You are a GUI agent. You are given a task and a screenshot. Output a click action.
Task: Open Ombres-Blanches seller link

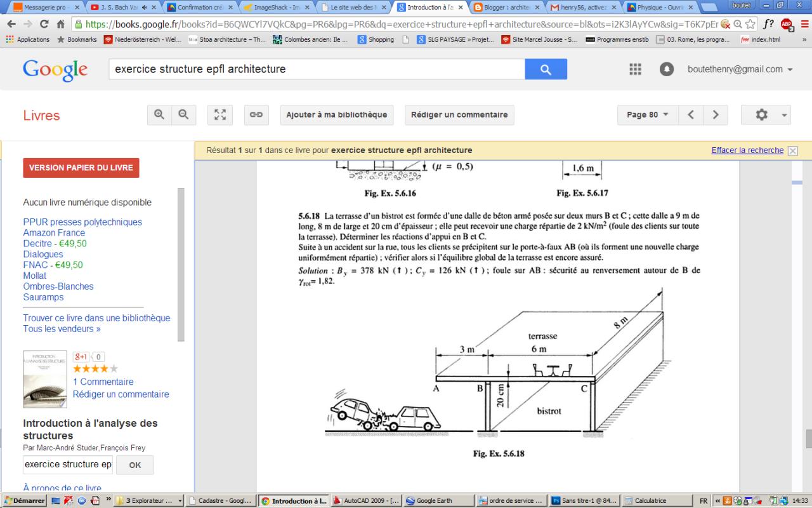tap(58, 286)
